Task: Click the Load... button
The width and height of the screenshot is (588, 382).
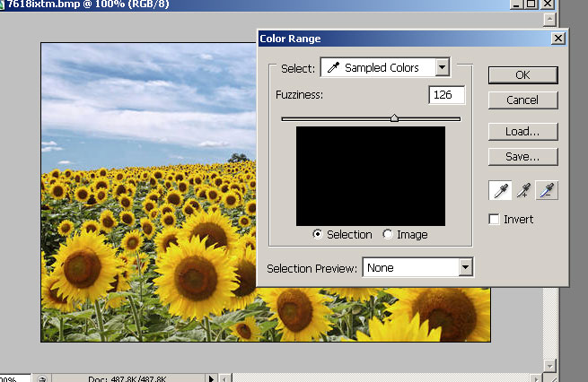Action: pyautogui.click(x=522, y=132)
